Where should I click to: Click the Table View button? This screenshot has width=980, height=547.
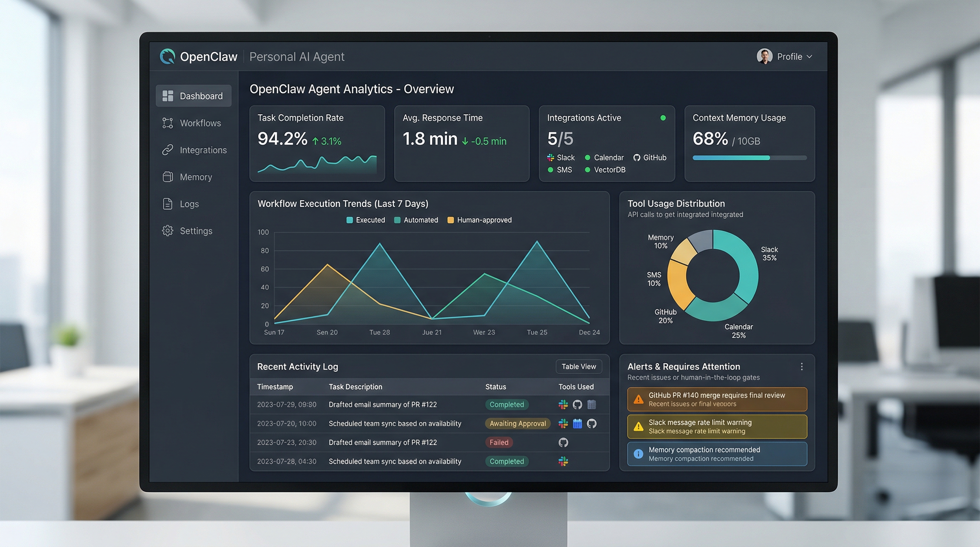tap(579, 366)
